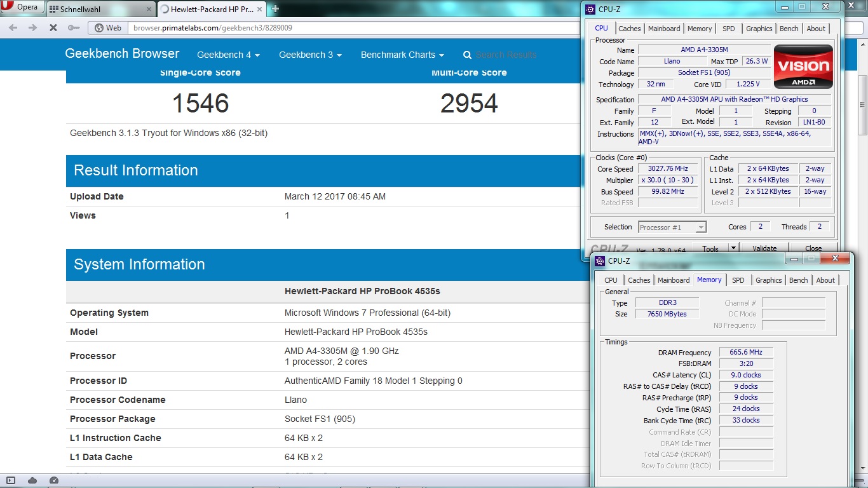Close the Hewlett-Packard HP Pr... tab
The image size is (868, 488).
[x=261, y=10]
